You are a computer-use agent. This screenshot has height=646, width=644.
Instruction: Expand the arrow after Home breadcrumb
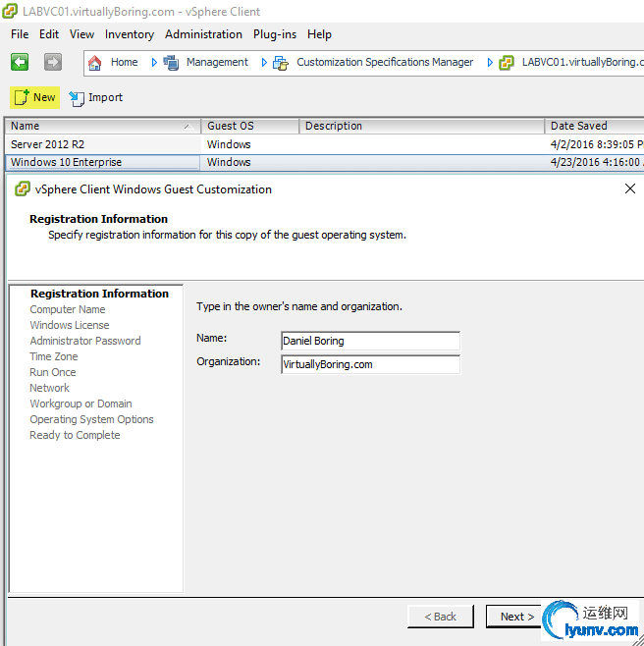point(154,62)
